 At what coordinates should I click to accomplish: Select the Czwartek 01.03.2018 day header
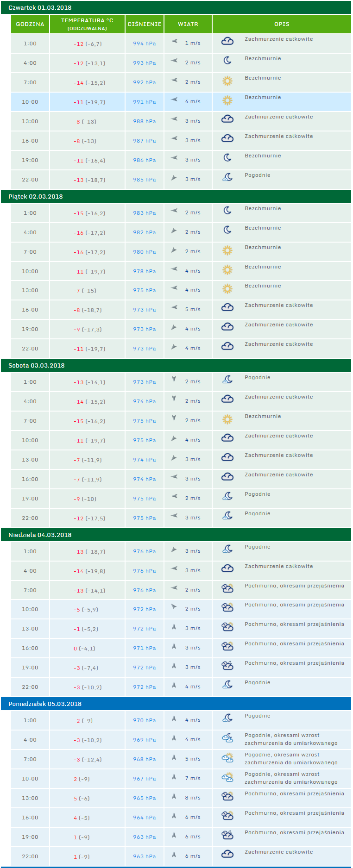tap(40, 8)
